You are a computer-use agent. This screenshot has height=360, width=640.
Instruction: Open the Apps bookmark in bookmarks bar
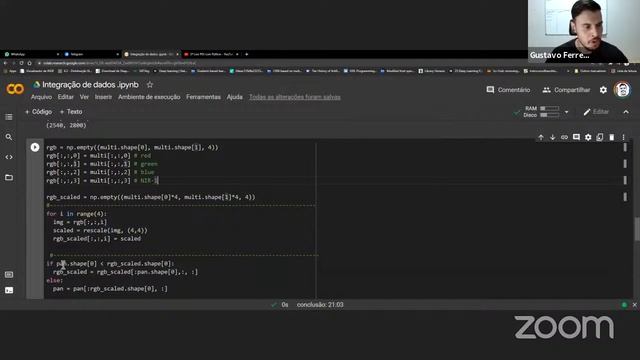click(10, 71)
